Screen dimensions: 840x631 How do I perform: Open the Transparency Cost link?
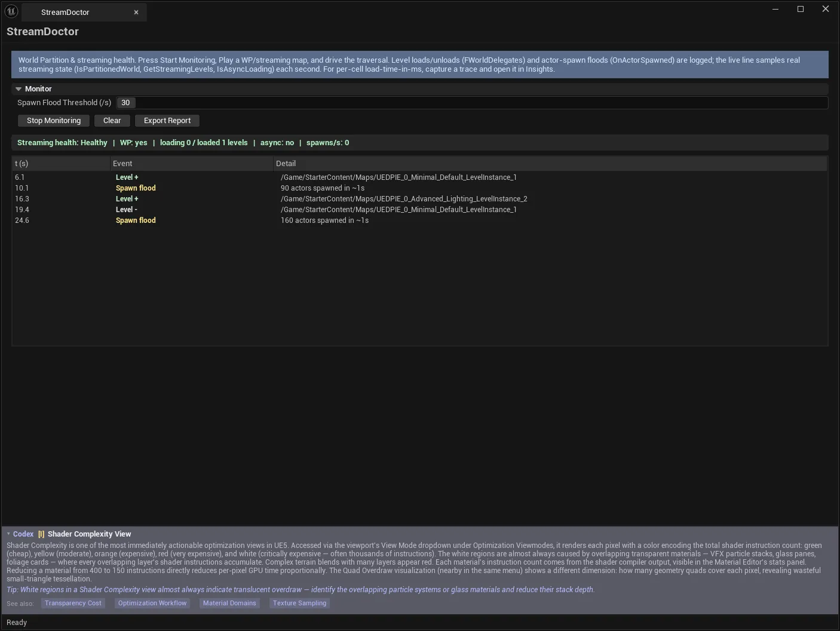coord(73,604)
